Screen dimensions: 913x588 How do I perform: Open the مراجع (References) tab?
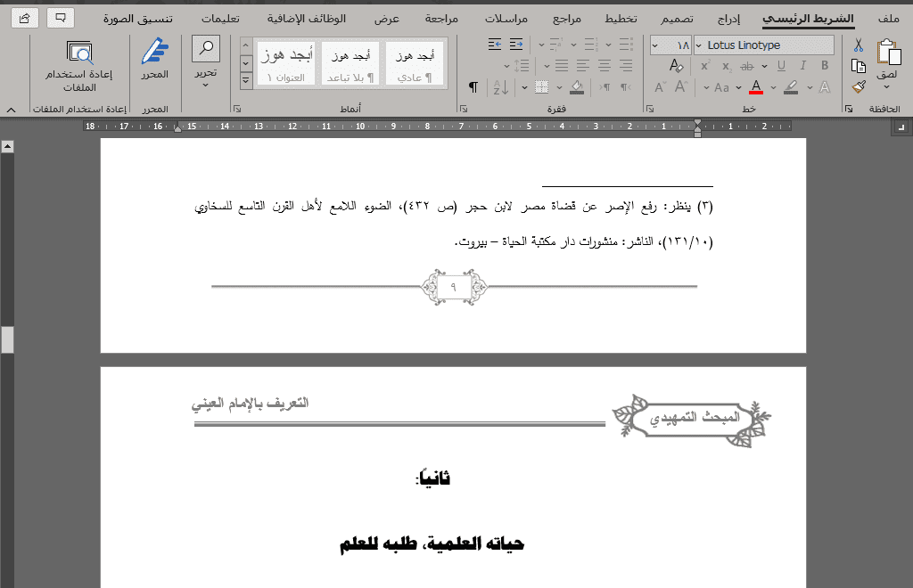(x=566, y=19)
